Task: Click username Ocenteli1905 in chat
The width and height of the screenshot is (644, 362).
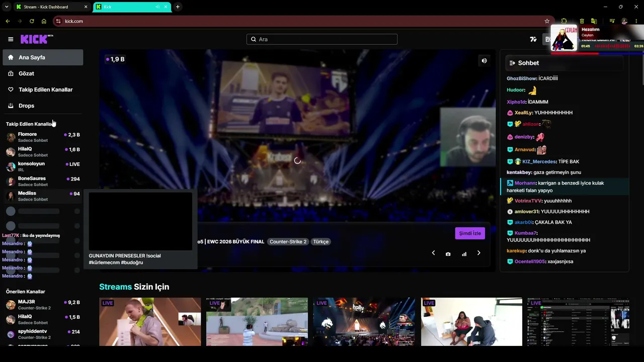Action: 530,261
